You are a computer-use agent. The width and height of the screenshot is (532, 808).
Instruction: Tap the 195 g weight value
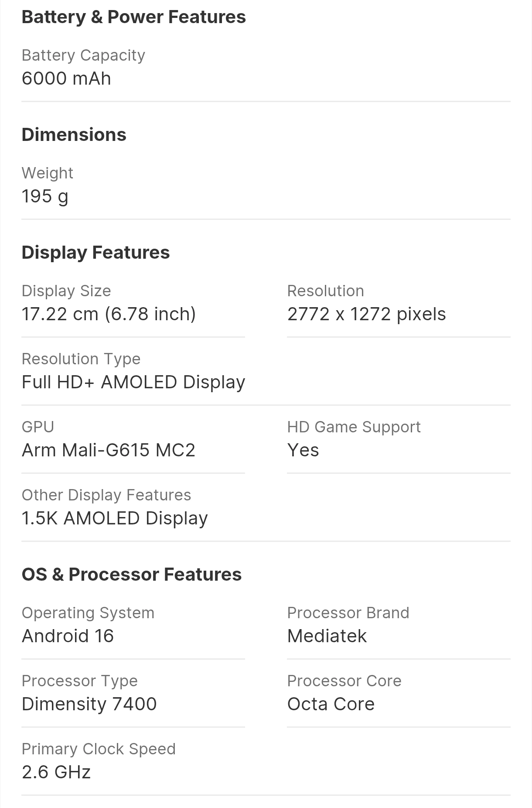coord(45,197)
